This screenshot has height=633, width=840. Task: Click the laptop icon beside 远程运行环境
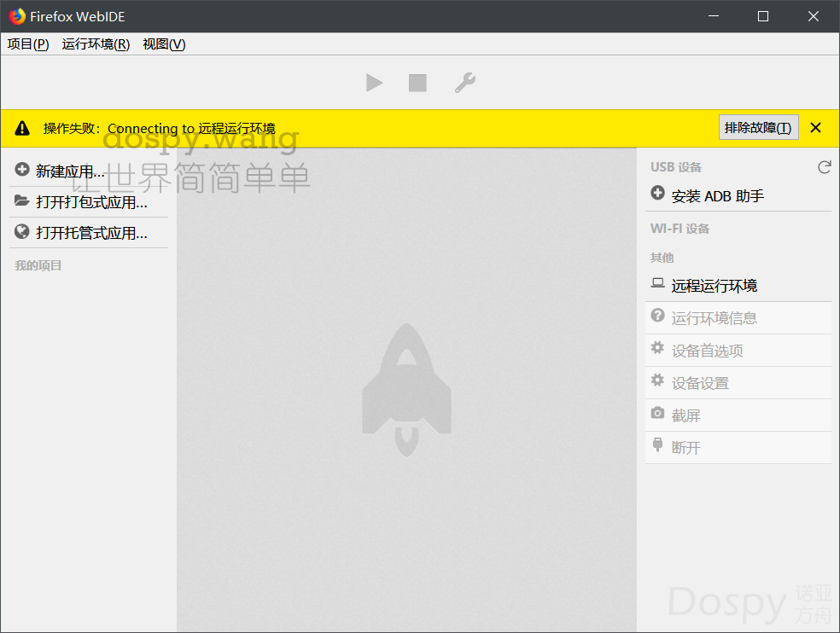click(658, 282)
